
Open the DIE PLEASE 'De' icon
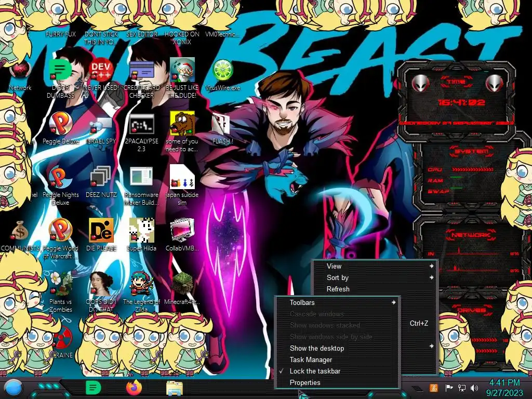click(x=101, y=231)
